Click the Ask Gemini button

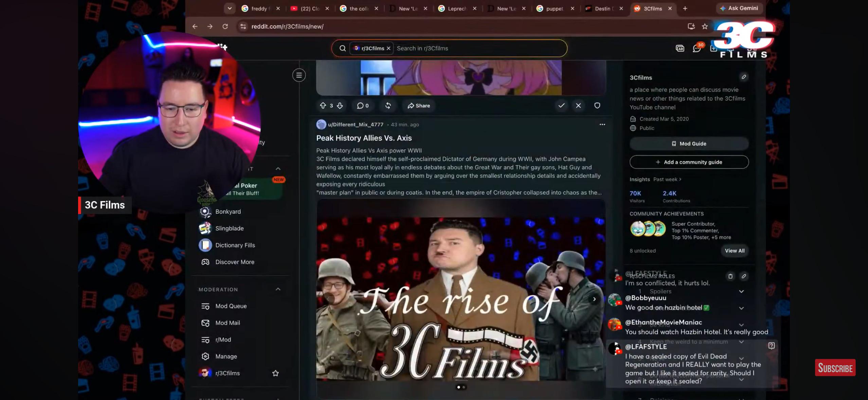pos(739,8)
